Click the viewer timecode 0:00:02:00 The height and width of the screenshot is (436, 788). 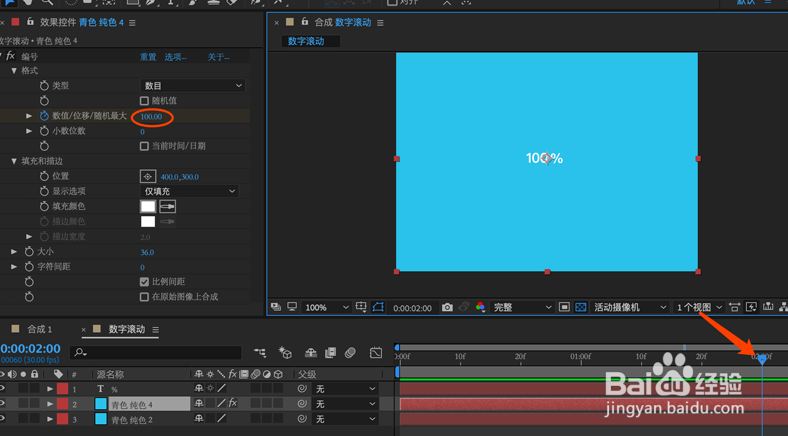coord(412,307)
